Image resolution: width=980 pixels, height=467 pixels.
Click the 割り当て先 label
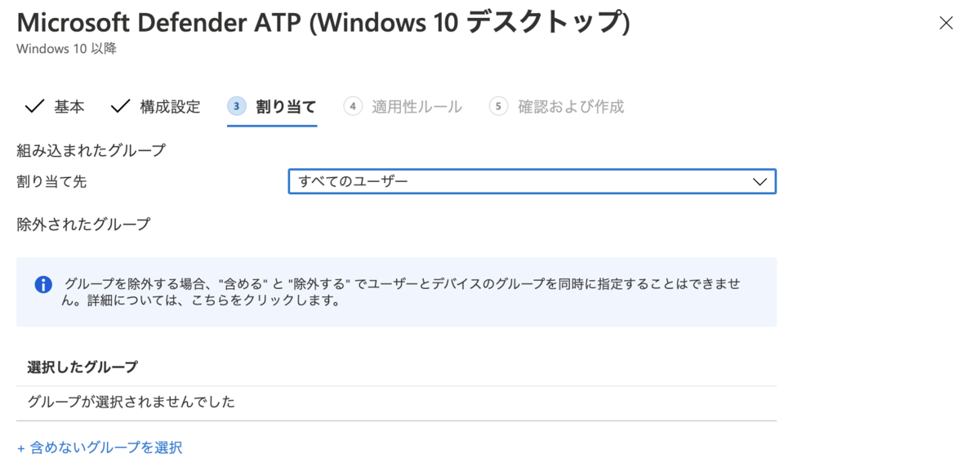(x=51, y=181)
